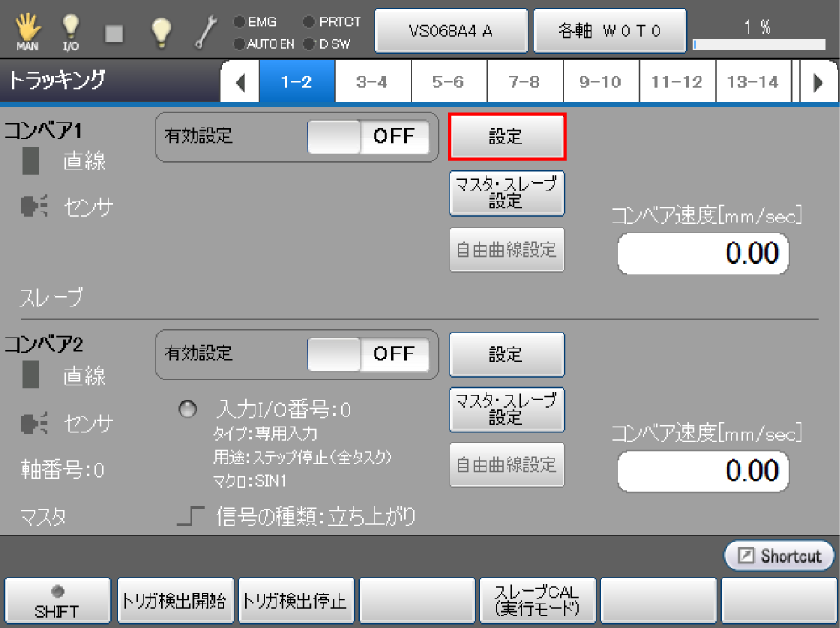
Task: Open the VS068A4 A robot selector
Action: (x=450, y=31)
